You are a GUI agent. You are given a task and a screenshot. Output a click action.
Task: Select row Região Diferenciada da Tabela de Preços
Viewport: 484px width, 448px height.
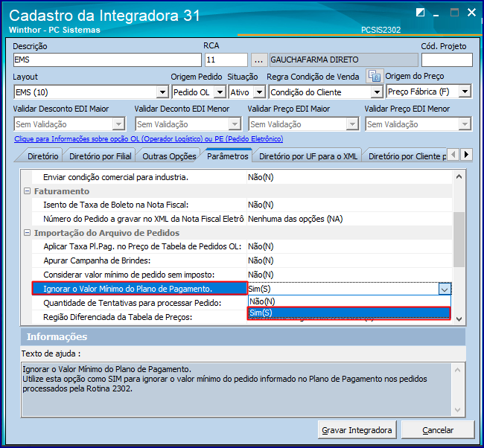pos(140,317)
